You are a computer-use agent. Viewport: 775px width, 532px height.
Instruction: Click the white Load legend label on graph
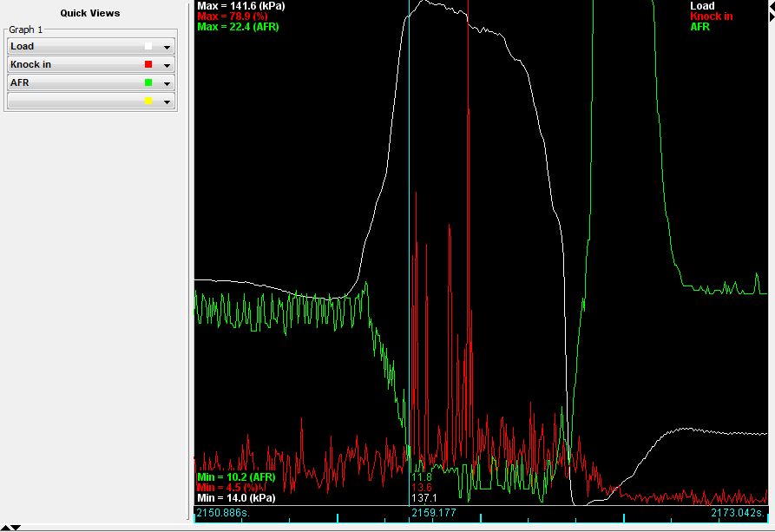702,6
